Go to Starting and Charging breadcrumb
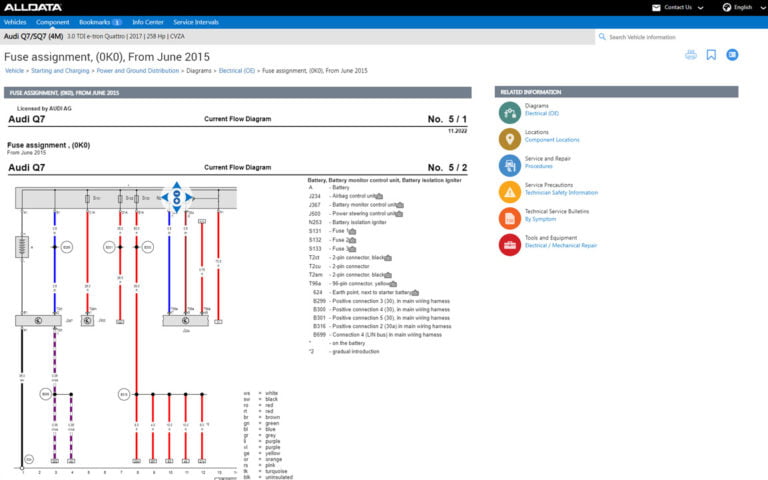This screenshot has height=480, width=768. [60, 71]
